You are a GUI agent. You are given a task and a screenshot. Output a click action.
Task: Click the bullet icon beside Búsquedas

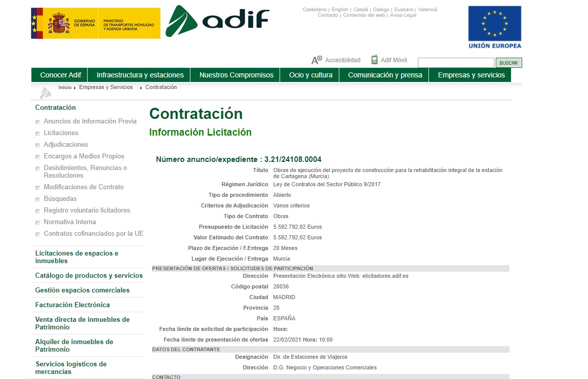[x=37, y=199]
